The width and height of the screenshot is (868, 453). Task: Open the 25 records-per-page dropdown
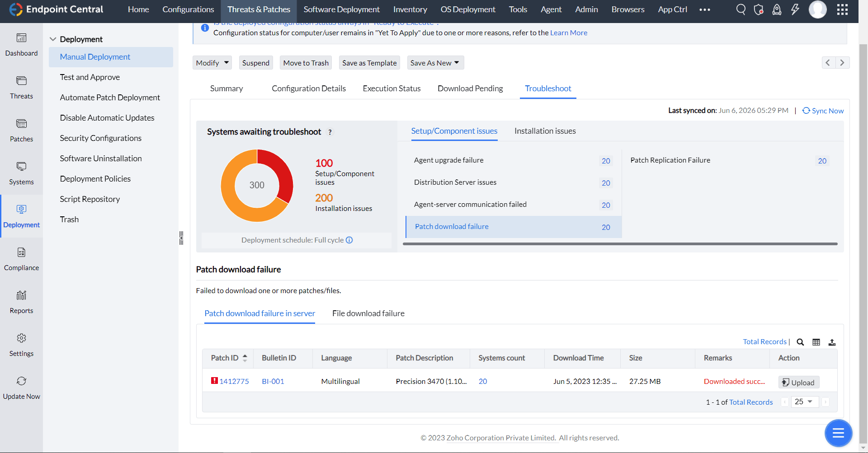[804, 402]
